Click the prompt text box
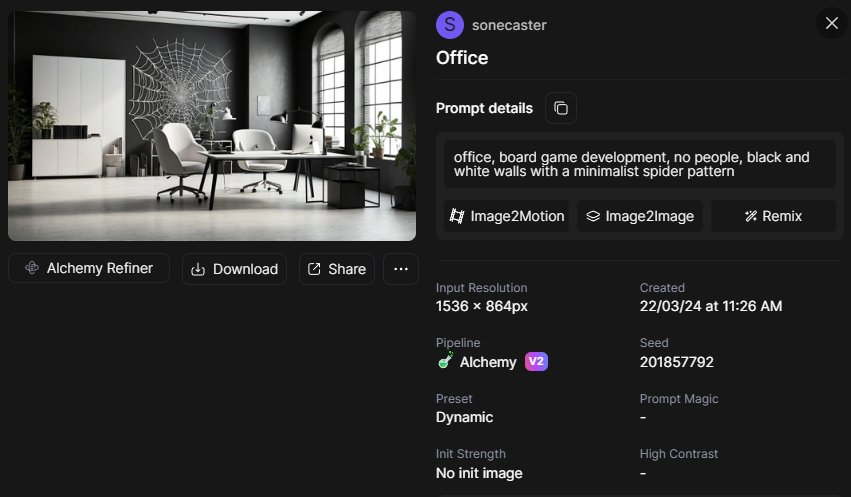 pyautogui.click(x=640, y=164)
